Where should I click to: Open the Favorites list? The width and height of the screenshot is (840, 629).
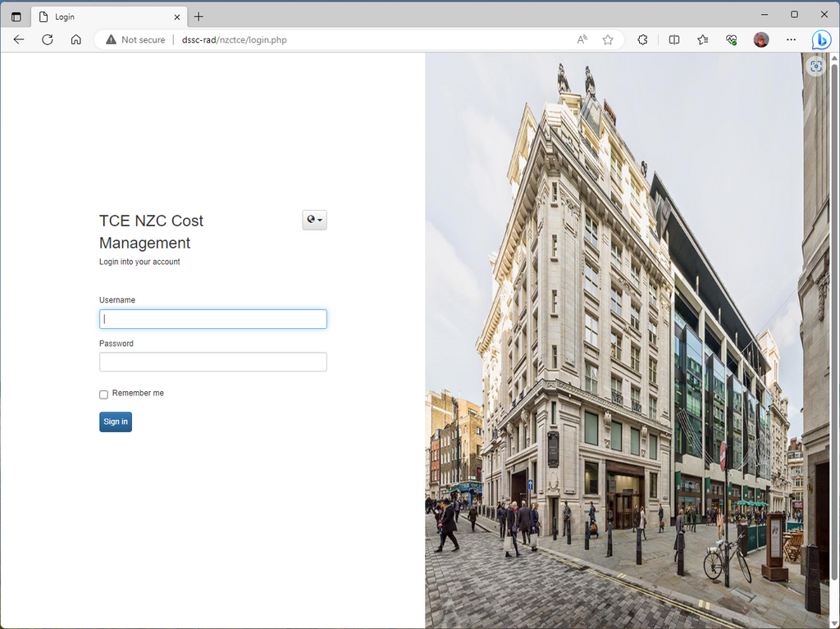click(703, 39)
